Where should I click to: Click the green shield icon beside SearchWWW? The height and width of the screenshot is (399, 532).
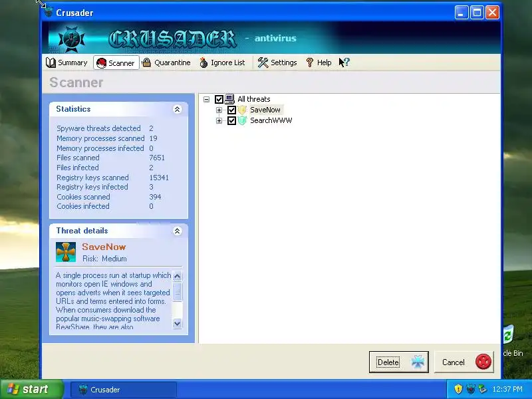[242, 120]
